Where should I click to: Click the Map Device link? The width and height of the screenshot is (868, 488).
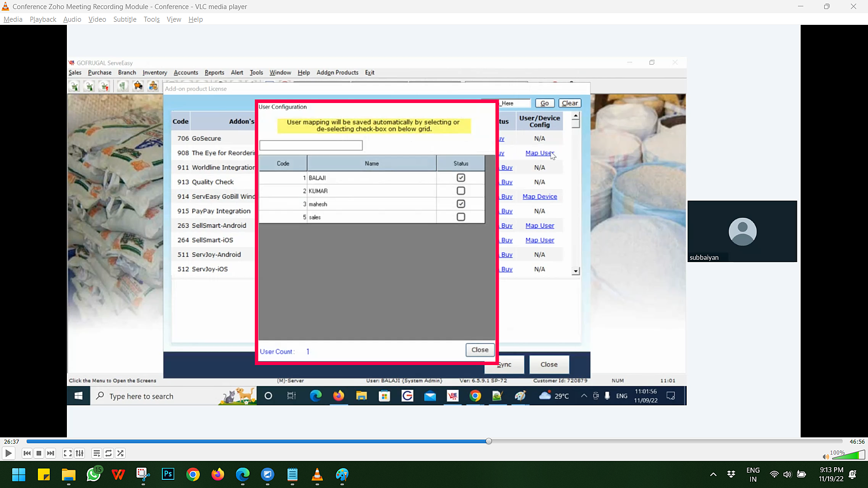pyautogui.click(x=539, y=197)
